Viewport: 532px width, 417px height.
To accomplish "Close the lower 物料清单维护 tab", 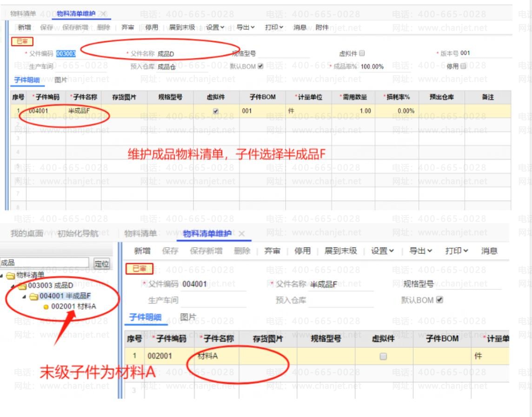I will tap(241, 234).
